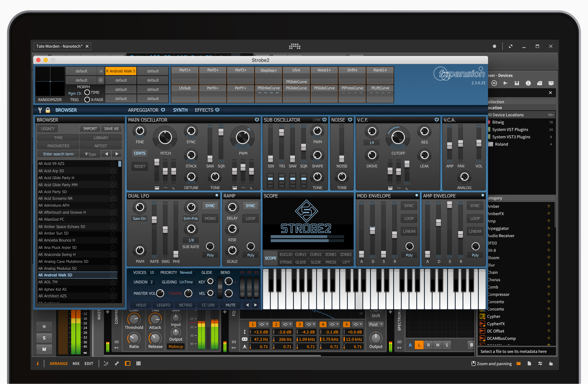Click the SAVE AS button
This screenshot has height=384, width=588.
(111, 129)
